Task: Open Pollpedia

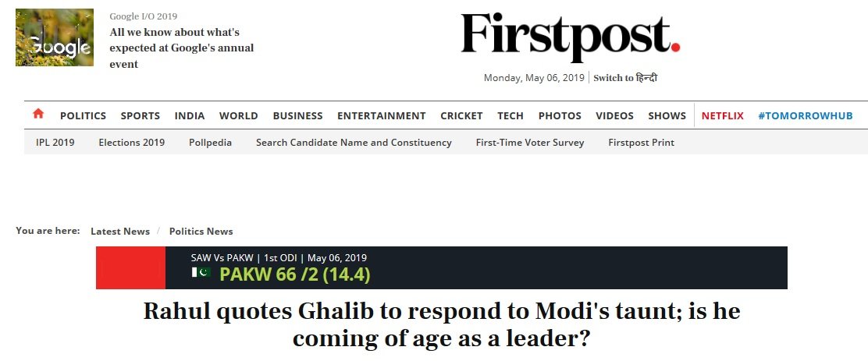Action: coord(211,143)
